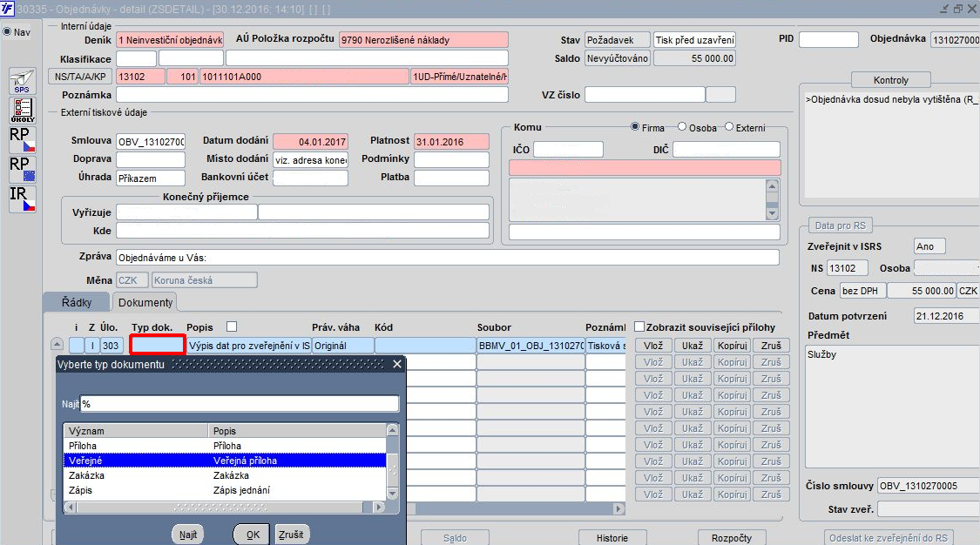Click the Najít button in dialog
The width and height of the screenshot is (980, 545).
pyautogui.click(x=187, y=535)
